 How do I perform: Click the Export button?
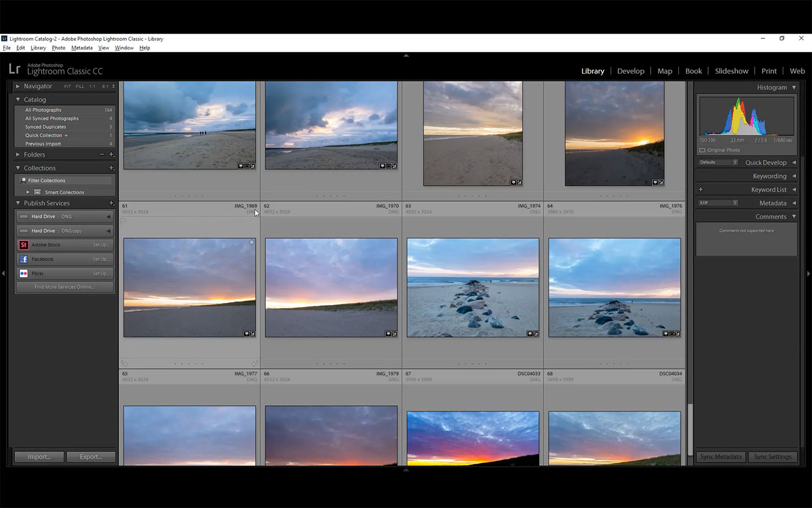(x=91, y=457)
